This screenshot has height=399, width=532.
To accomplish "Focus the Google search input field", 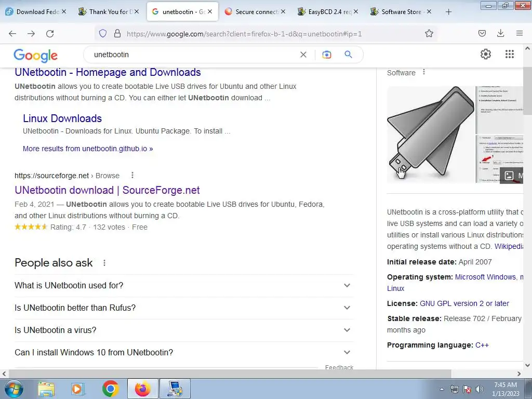I will (193, 55).
